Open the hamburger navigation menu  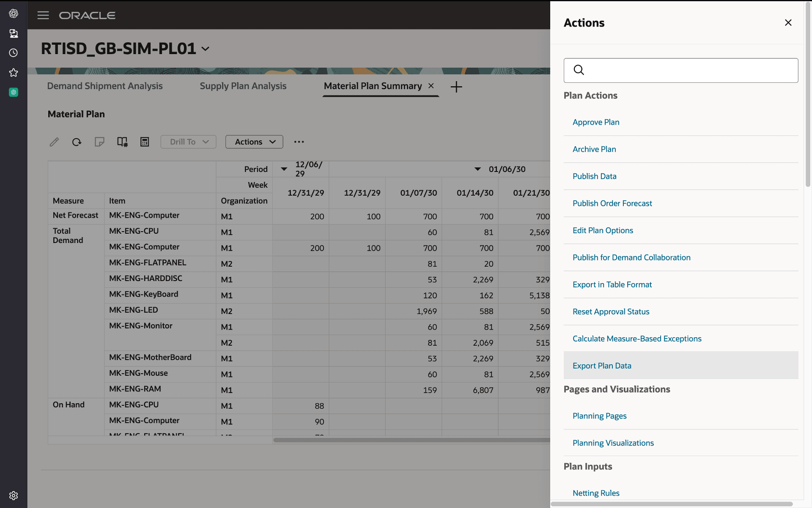(x=43, y=16)
